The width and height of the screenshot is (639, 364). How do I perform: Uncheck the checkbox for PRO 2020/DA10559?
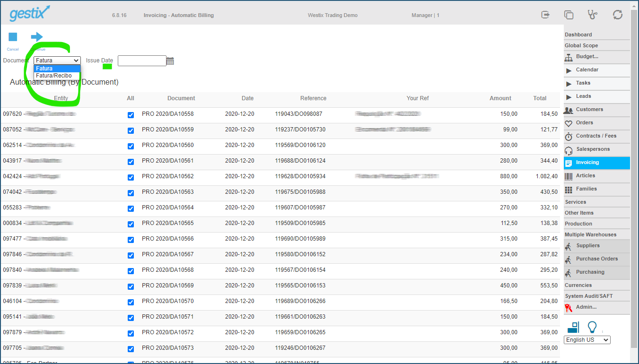[131, 130]
